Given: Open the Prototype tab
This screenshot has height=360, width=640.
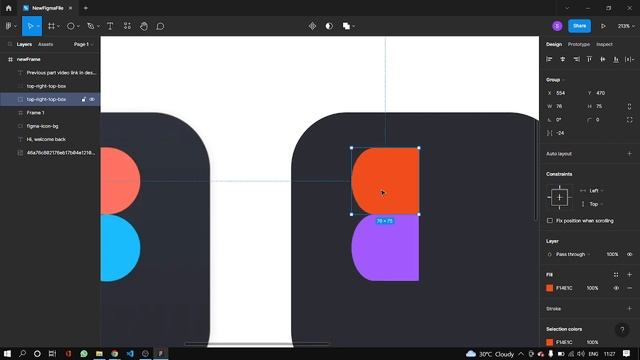Looking at the screenshot, I should point(579,44).
